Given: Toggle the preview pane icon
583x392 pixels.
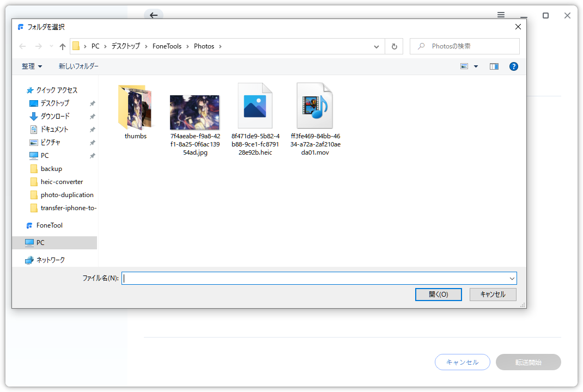Looking at the screenshot, I should [494, 66].
